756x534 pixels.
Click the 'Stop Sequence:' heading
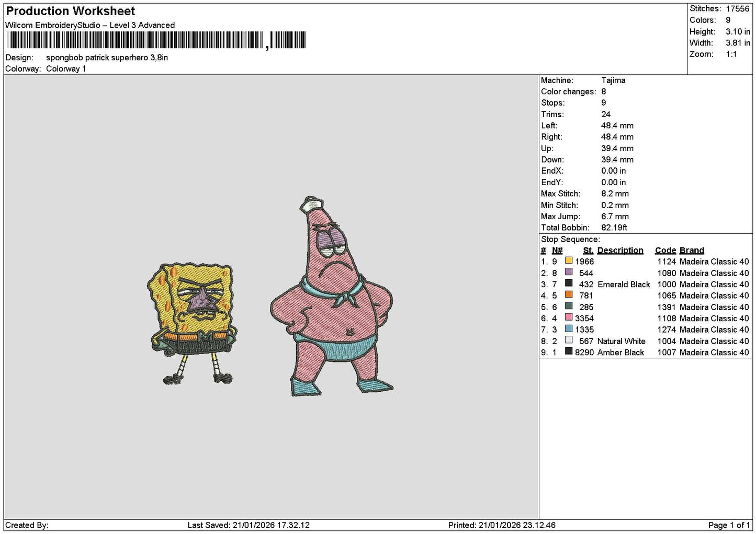[x=570, y=240]
